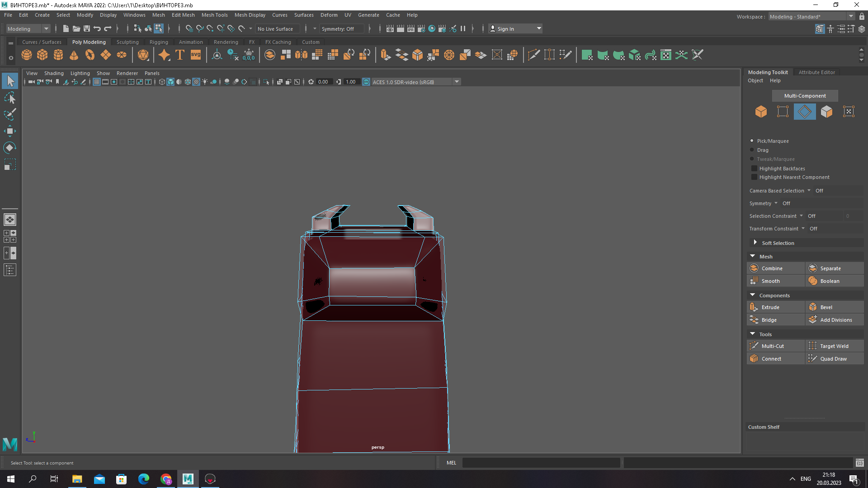Open the Workspace selector dropdown
This screenshot has height=488, width=868.
click(811, 17)
